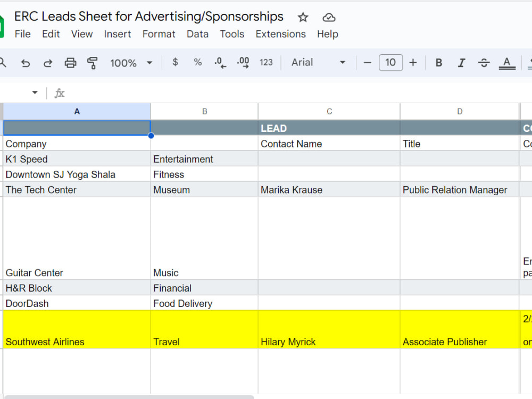Open the Arial font dropdown

[318, 62]
